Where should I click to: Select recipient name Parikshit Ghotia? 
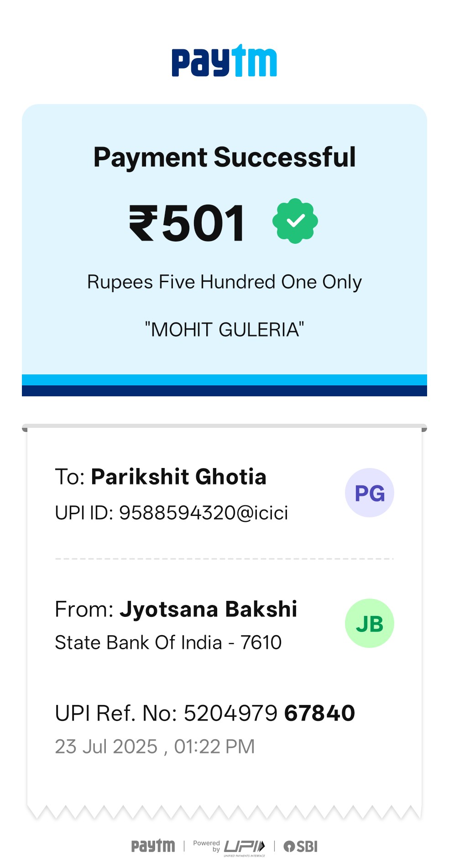[178, 477]
